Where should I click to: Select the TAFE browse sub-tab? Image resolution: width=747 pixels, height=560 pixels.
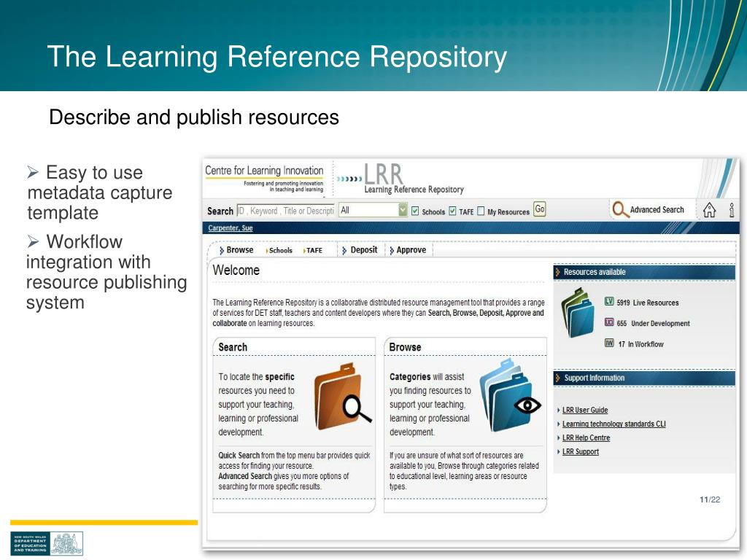click(x=313, y=251)
